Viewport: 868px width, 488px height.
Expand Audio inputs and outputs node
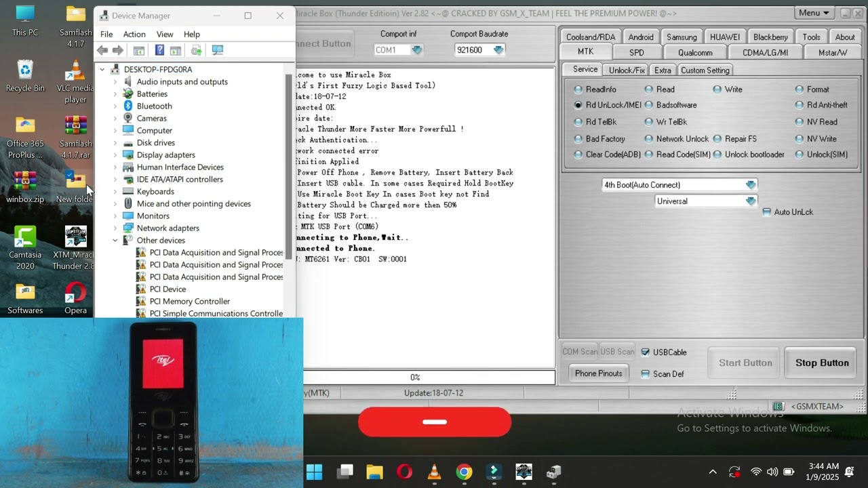point(115,82)
